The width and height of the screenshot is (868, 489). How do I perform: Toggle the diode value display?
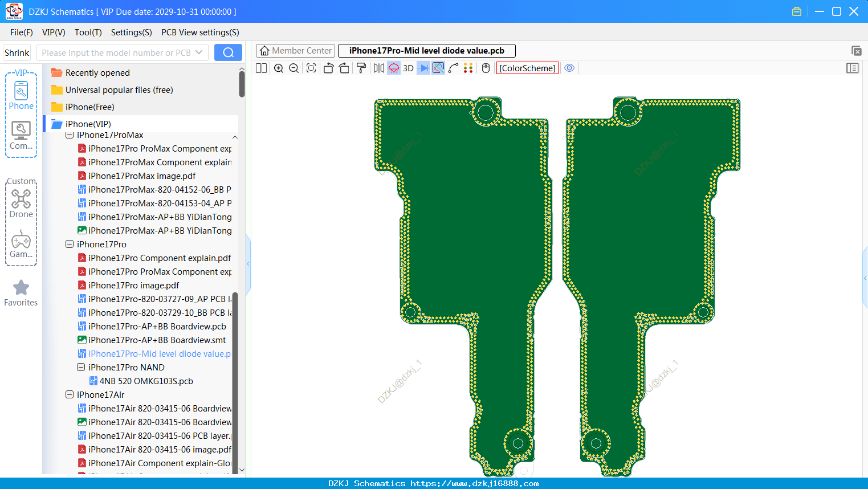click(x=423, y=68)
